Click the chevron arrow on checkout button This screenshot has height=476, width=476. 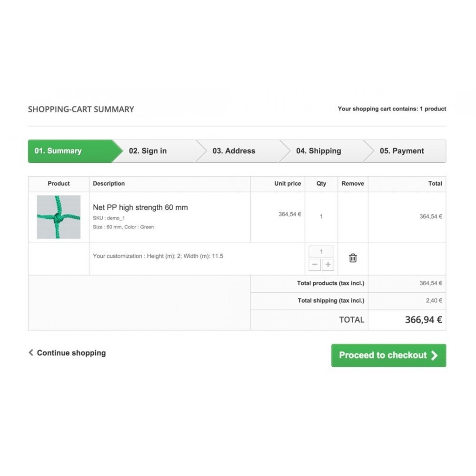click(435, 355)
